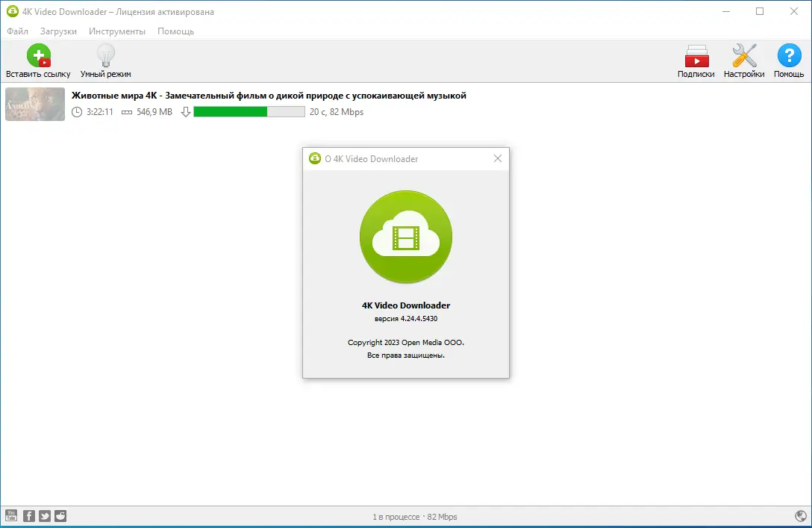812x528 pixels.
Task: Click the Животные мира 4K video thumbnail
Action: coord(34,104)
